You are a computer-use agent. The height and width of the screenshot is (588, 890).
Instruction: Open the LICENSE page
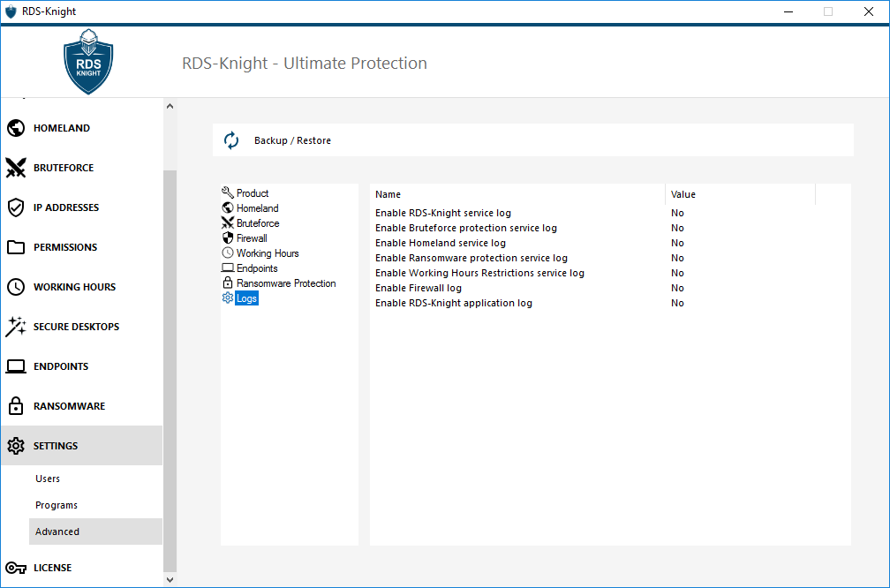pos(82,568)
